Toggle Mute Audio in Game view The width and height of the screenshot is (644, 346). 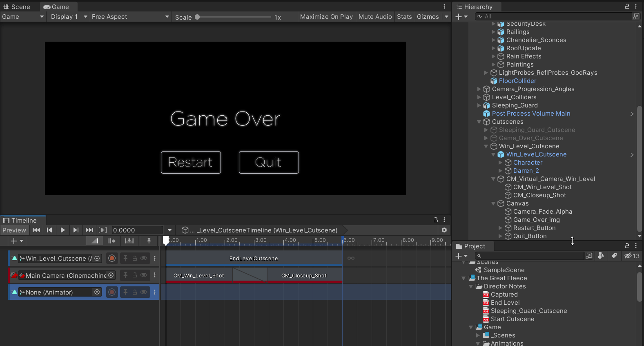(x=375, y=17)
